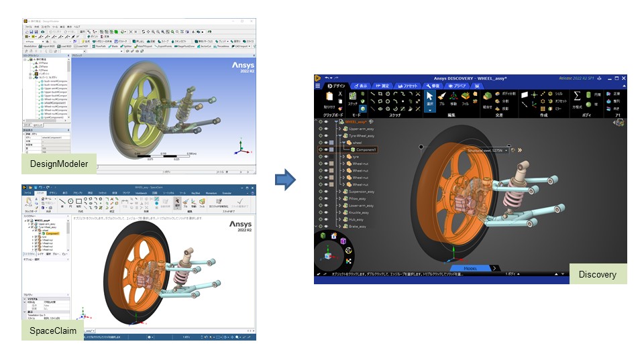Uncheck Upper-arm_assy in SpaceClaim structure tree
The height and width of the screenshot is (362, 644).
pyautogui.click(x=32, y=224)
